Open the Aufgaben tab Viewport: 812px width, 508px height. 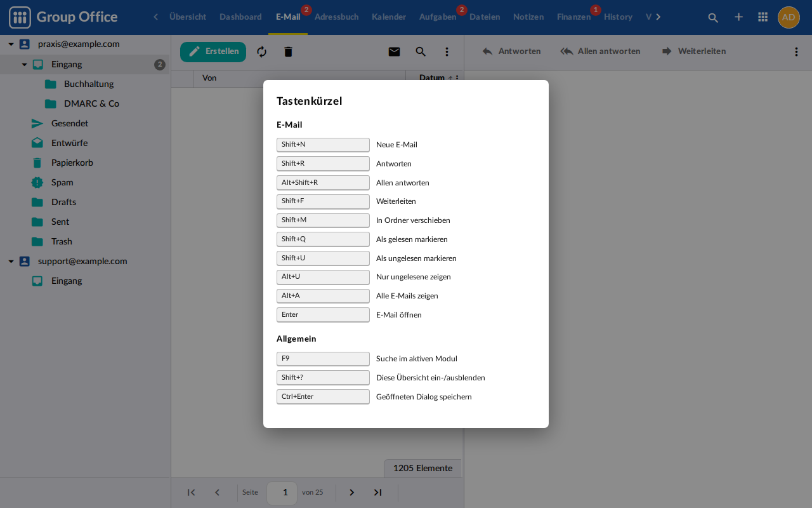[438, 17]
